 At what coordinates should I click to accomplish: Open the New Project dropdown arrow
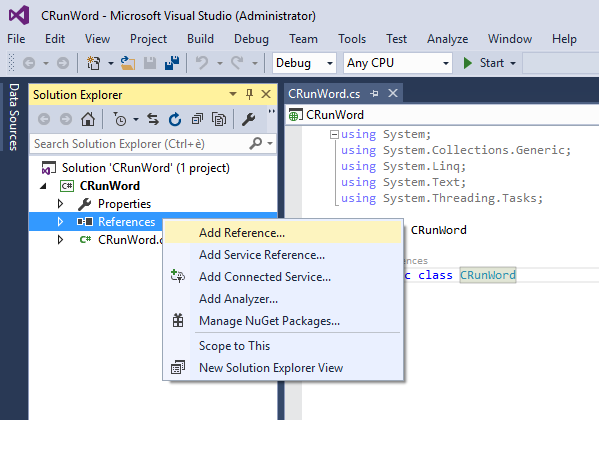point(110,63)
